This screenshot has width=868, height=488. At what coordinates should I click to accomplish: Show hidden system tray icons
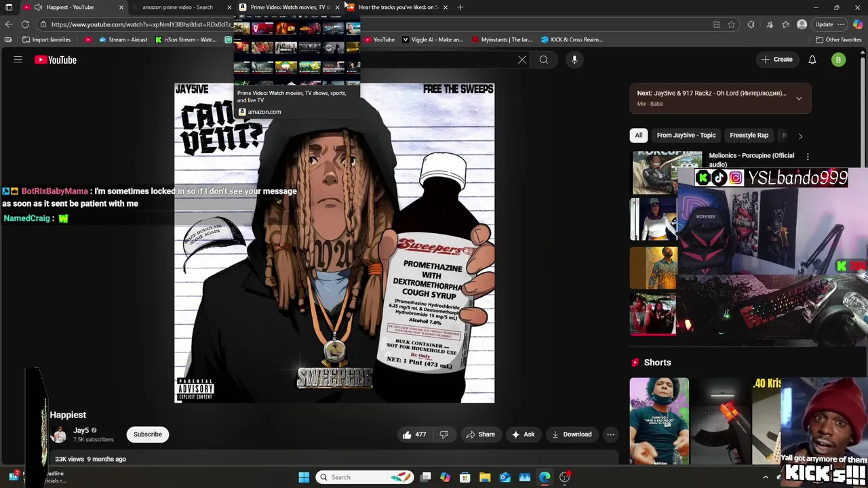click(766, 477)
